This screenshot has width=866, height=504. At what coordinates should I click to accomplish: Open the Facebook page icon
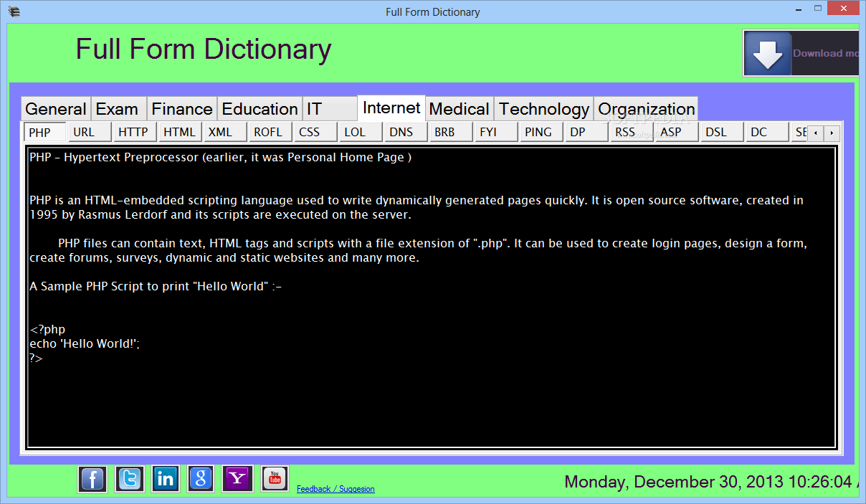click(x=92, y=479)
